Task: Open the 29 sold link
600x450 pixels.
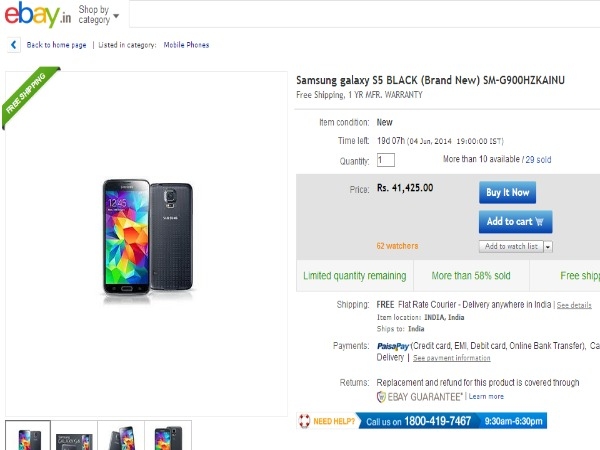Action: pos(538,160)
